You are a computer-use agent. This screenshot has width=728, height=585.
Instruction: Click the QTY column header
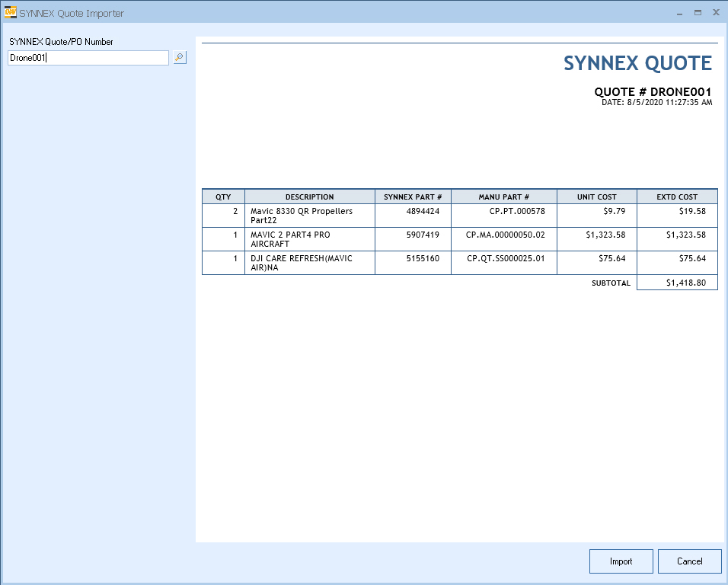[223, 197]
